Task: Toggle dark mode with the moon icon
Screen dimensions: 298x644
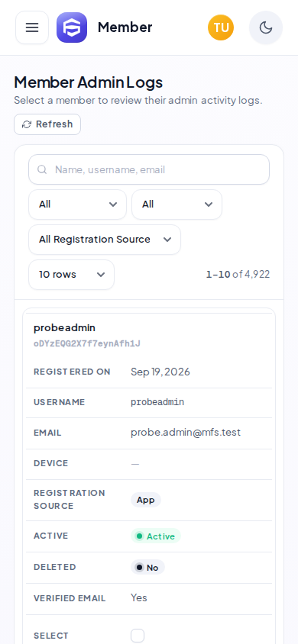Action: (266, 27)
